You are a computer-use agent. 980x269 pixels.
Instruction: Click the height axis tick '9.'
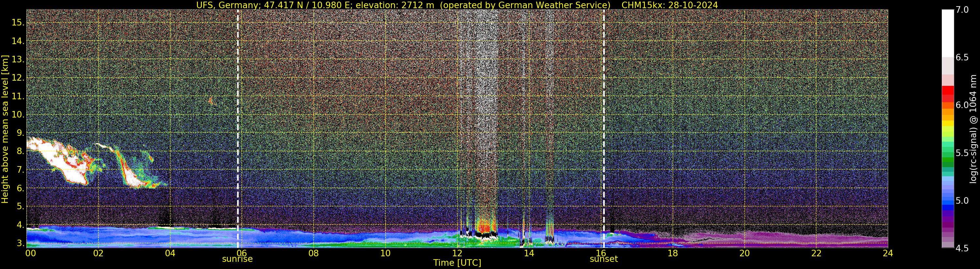click(x=20, y=133)
